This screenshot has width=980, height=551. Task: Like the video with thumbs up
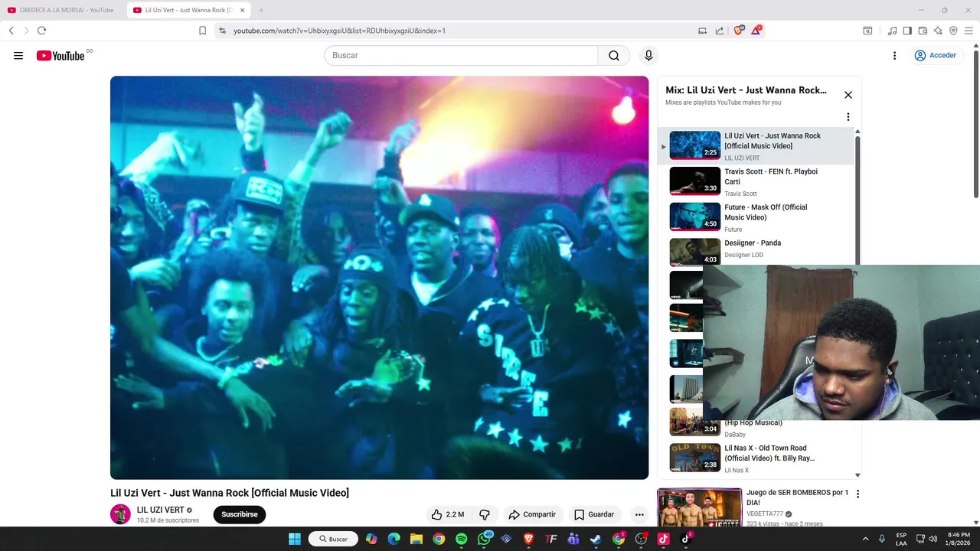[448, 514]
